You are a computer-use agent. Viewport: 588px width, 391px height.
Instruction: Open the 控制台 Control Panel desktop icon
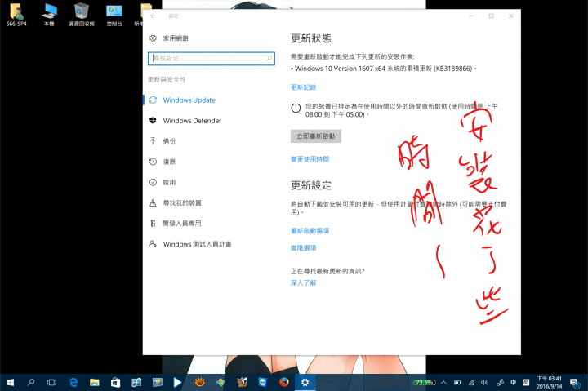pos(114,15)
